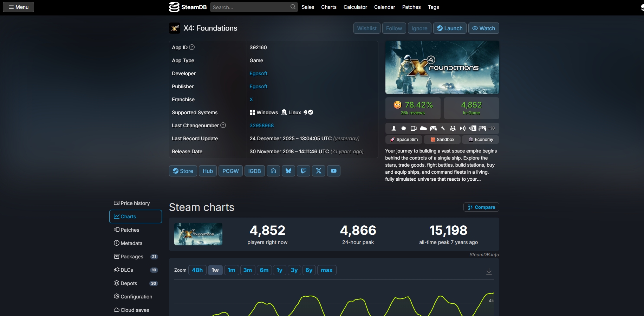Open the Twitch link button
The image size is (644, 316).
(x=304, y=171)
